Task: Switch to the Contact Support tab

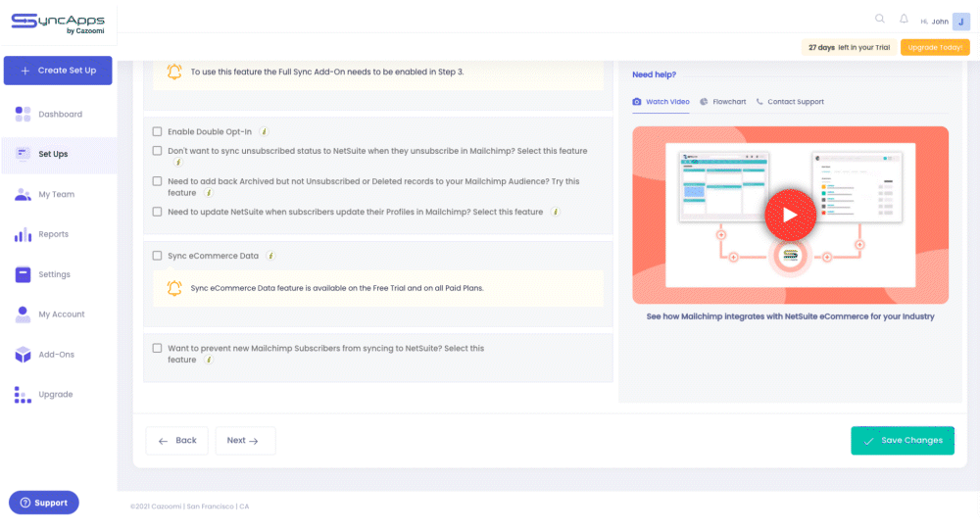Action: pos(790,101)
